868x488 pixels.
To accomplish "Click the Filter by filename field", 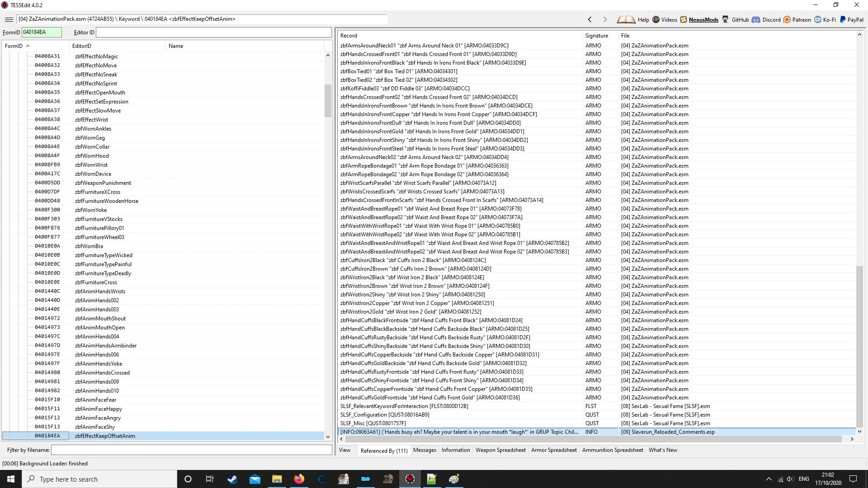I will (x=192, y=450).
